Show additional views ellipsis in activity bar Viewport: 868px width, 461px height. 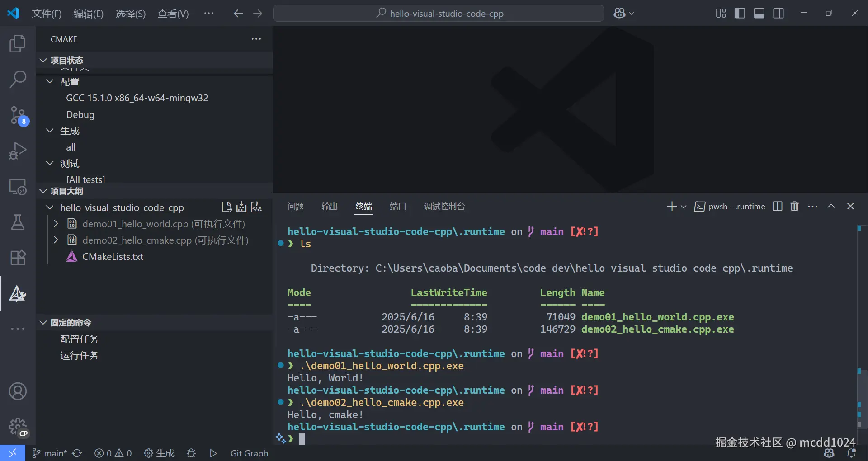tap(18, 329)
